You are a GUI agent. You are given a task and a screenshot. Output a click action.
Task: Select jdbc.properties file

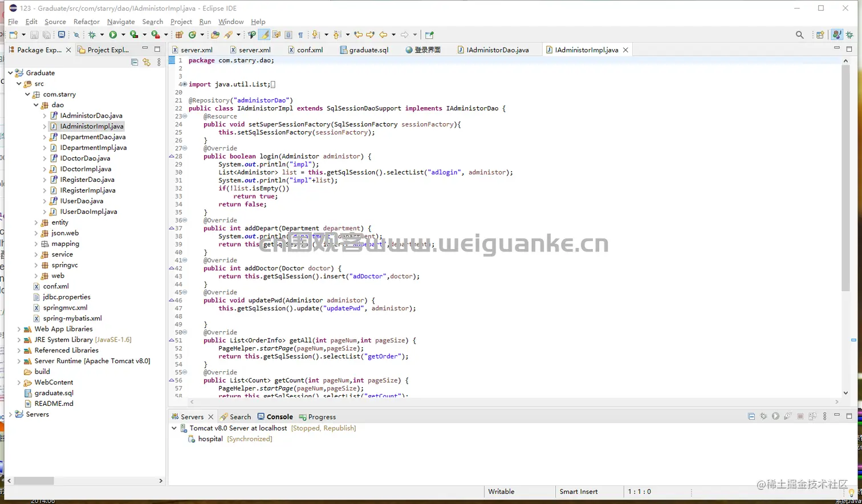coord(67,297)
